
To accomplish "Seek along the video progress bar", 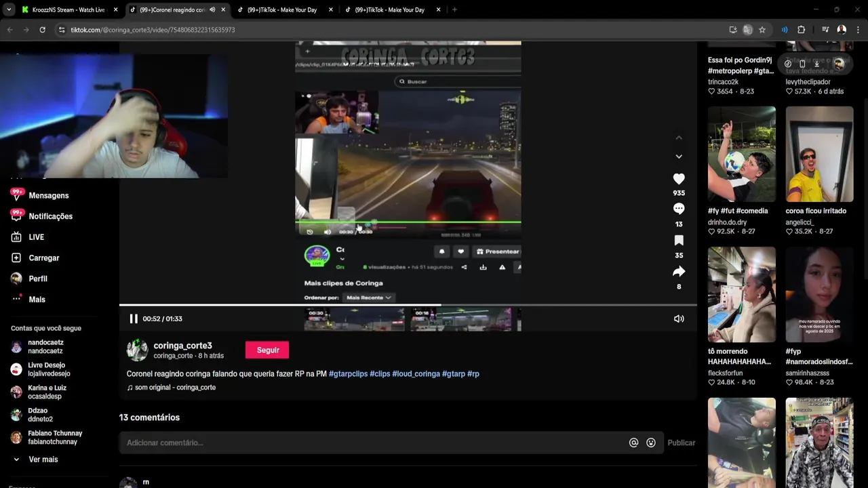I will click(408, 305).
